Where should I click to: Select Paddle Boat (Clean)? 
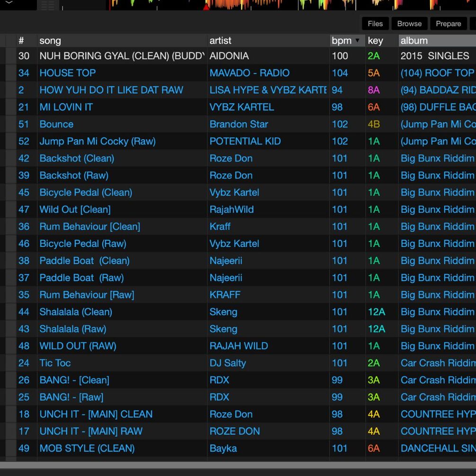(84, 260)
